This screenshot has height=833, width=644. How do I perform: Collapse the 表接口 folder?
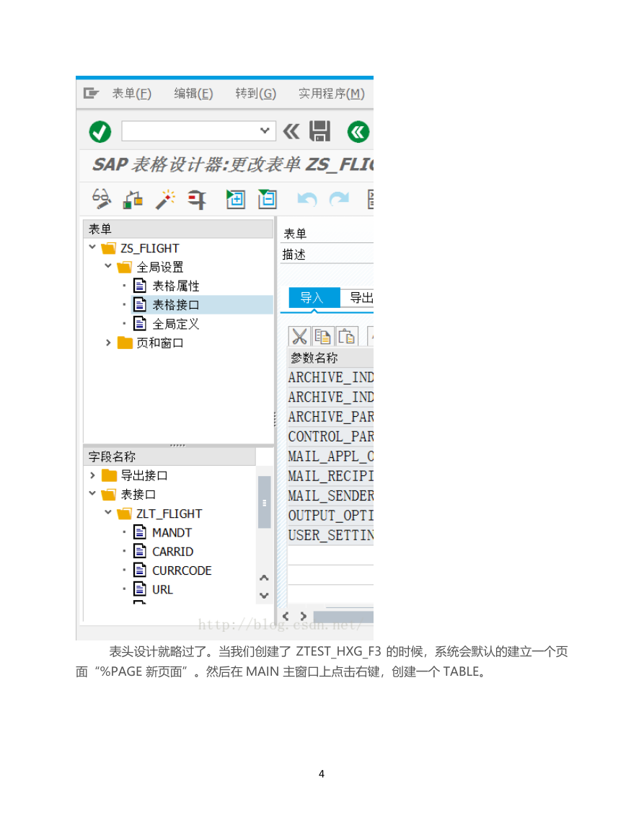(x=92, y=493)
